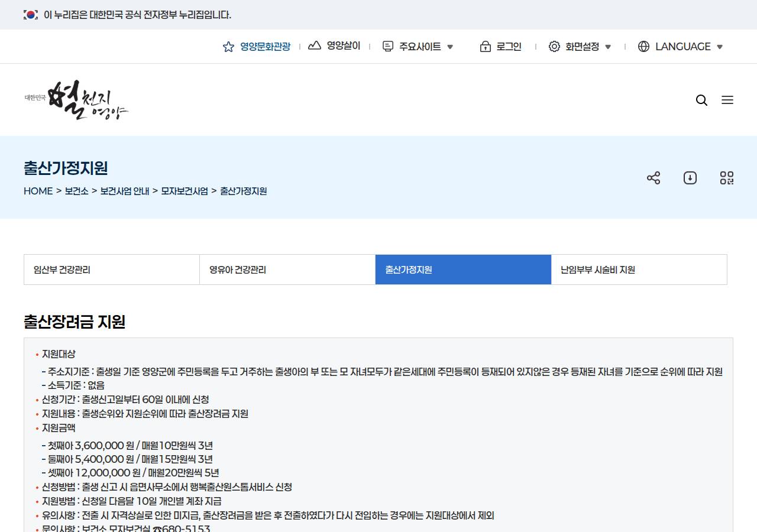
Task: Click the star icon beside 영양문화관광
Action: click(228, 47)
